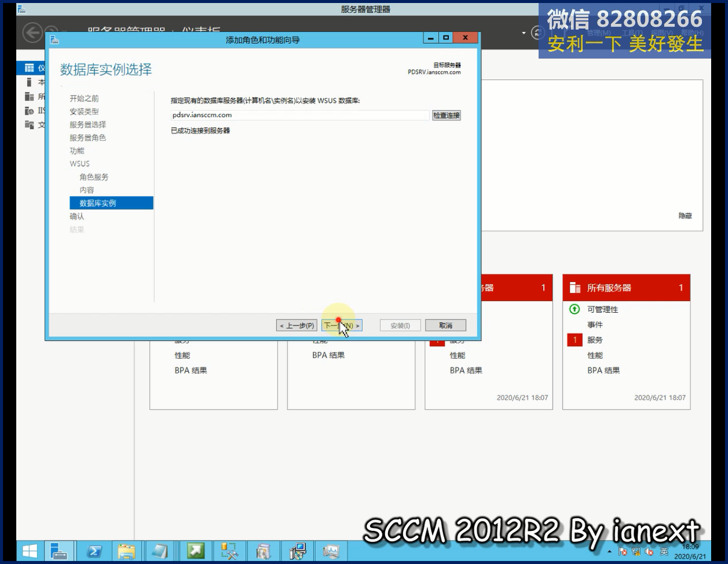Open File Explorer from the taskbar
This screenshot has width=728, height=564.
[127, 551]
